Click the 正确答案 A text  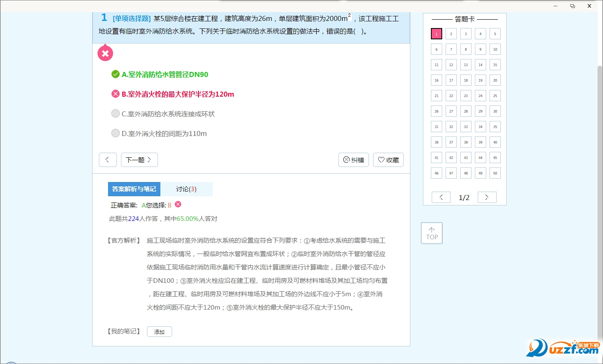pyautogui.click(x=128, y=205)
